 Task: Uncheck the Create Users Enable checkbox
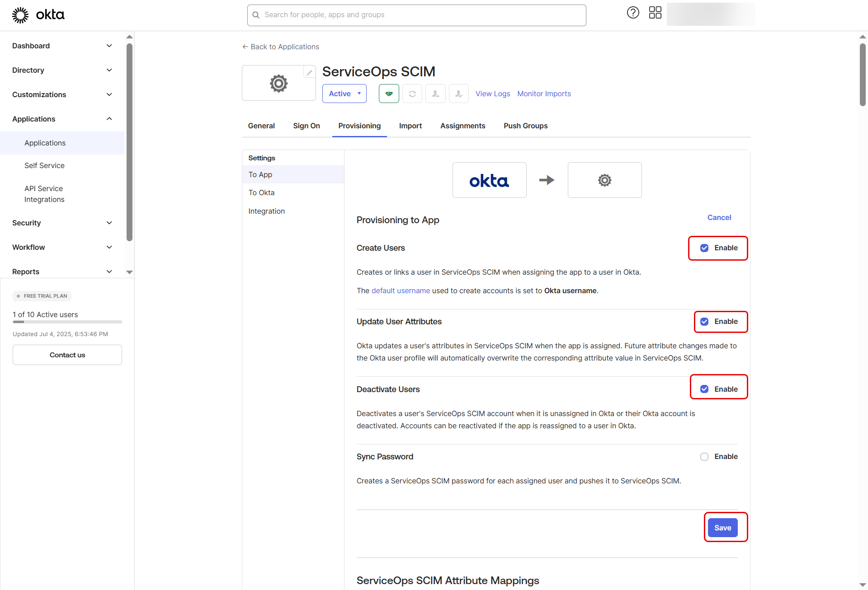pyautogui.click(x=704, y=248)
